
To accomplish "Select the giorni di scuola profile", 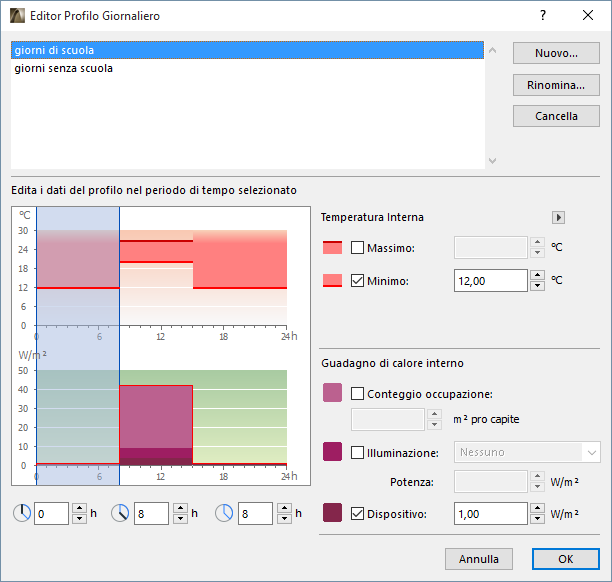I will pyautogui.click(x=247, y=50).
